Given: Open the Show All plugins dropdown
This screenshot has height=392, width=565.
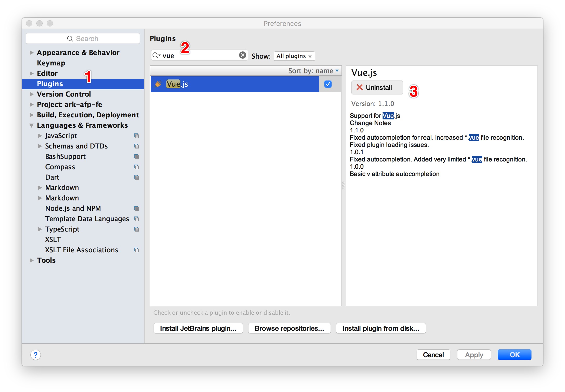Looking at the screenshot, I should click(294, 56).
